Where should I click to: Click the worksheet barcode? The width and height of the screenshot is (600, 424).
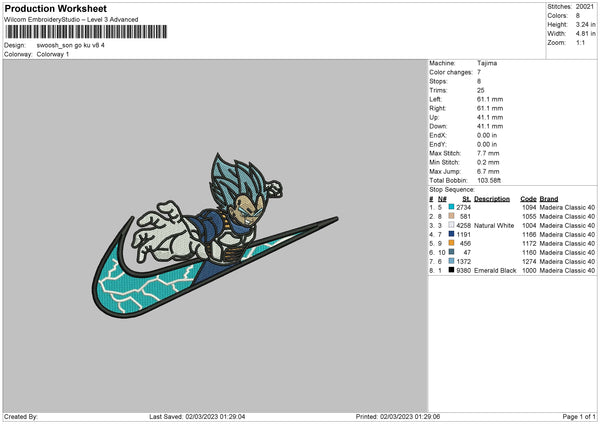click(x=86, y=32)
